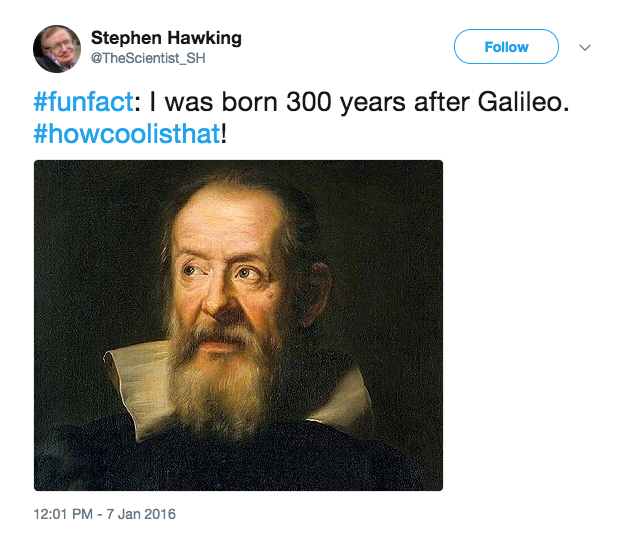
Task: Click the @TheScientist_SH handle
Action: tap(148, 58)
